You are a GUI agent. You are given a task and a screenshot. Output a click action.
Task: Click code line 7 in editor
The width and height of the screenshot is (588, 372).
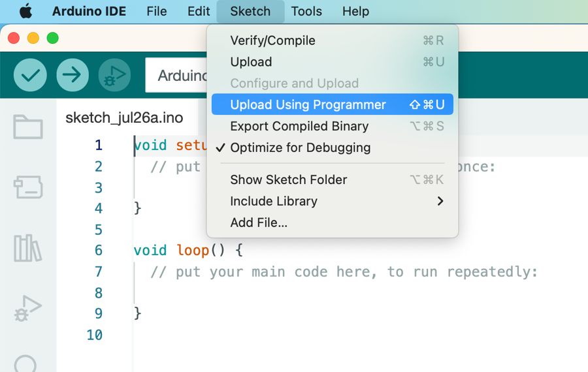click(344, 271)
